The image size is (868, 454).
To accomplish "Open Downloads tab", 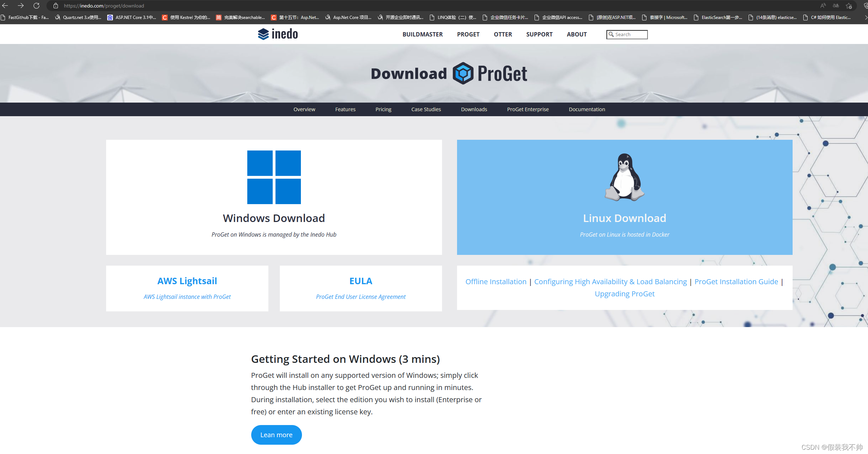I will (474, 109).
